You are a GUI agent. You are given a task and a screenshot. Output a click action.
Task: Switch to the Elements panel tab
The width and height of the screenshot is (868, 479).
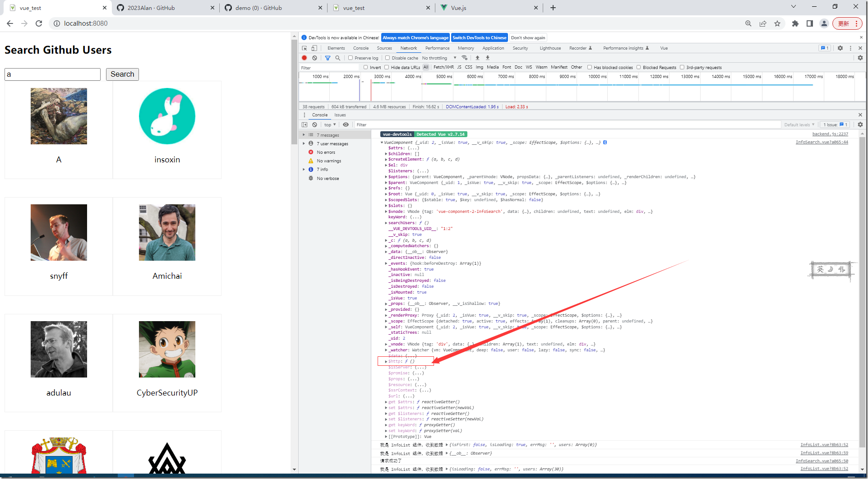pyautogui.click(x=336, y=48)
